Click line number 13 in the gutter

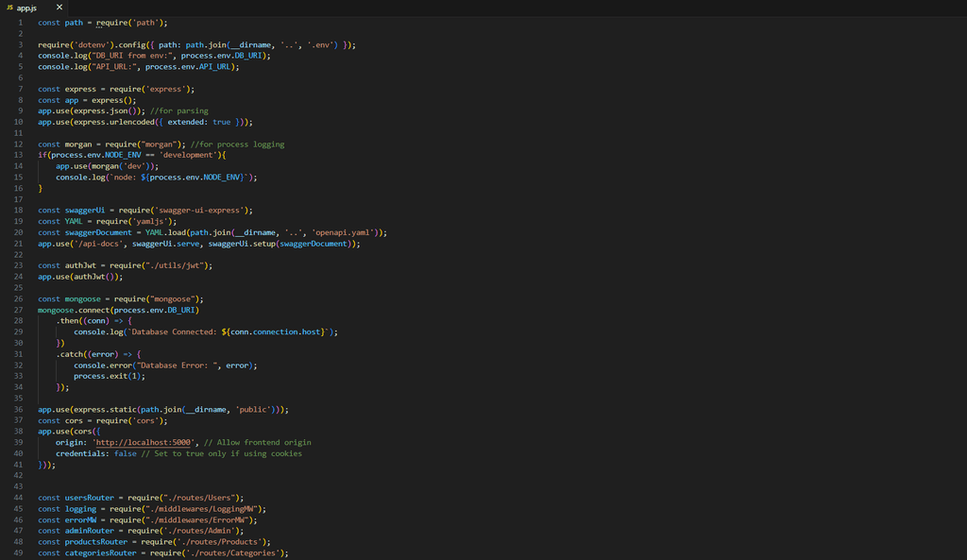[20, 155]
